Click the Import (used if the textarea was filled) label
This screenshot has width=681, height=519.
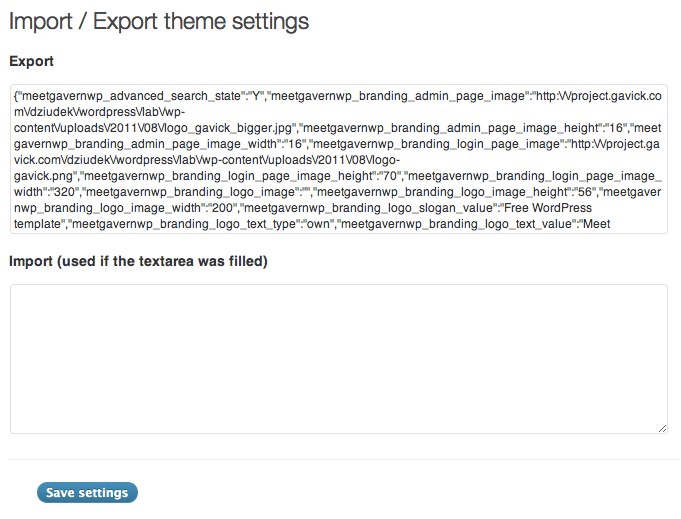click(139, 261)
